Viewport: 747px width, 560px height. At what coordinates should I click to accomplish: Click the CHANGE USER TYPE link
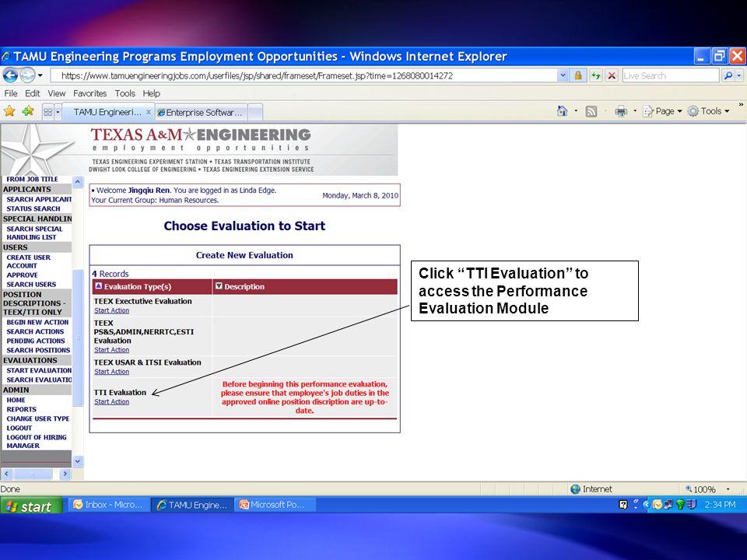38,418
